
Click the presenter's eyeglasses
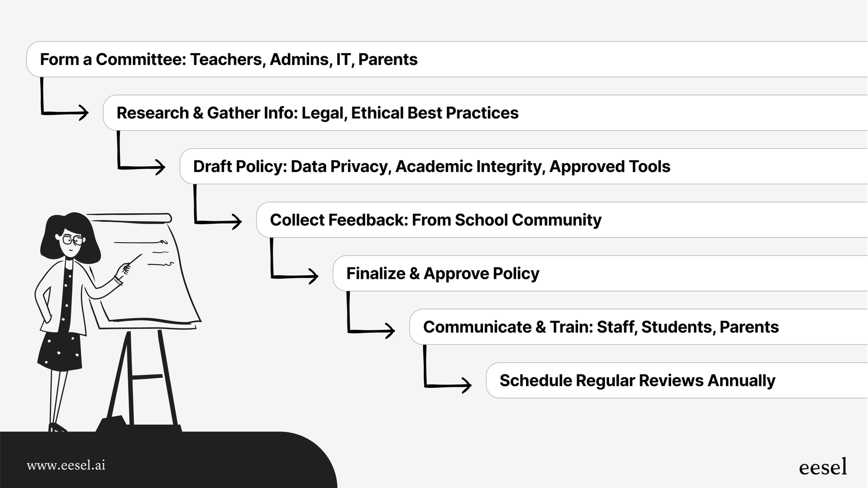[72, 240]
